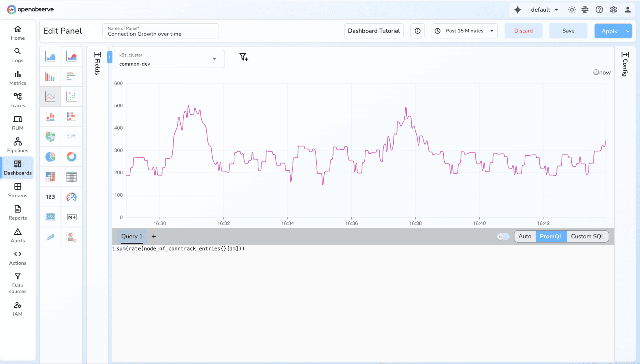Open the Slack community icon in the header

tap(585, 10)
